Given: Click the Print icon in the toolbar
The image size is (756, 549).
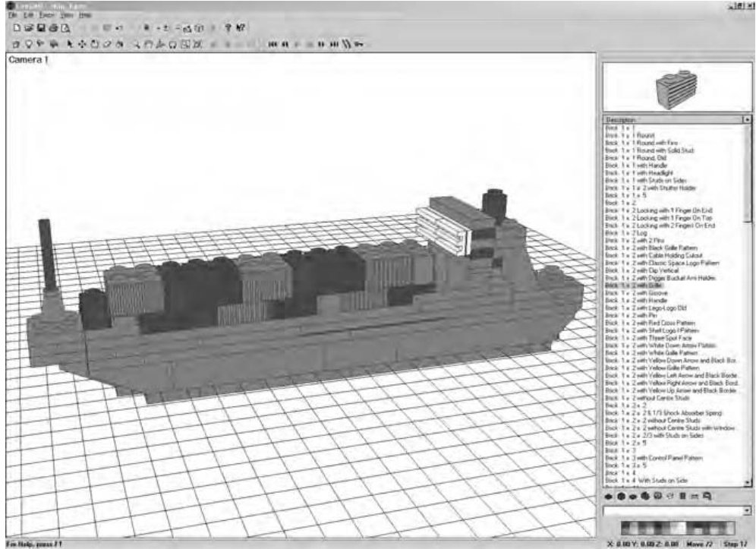Looking at the screenshot, I should point(53,28).
